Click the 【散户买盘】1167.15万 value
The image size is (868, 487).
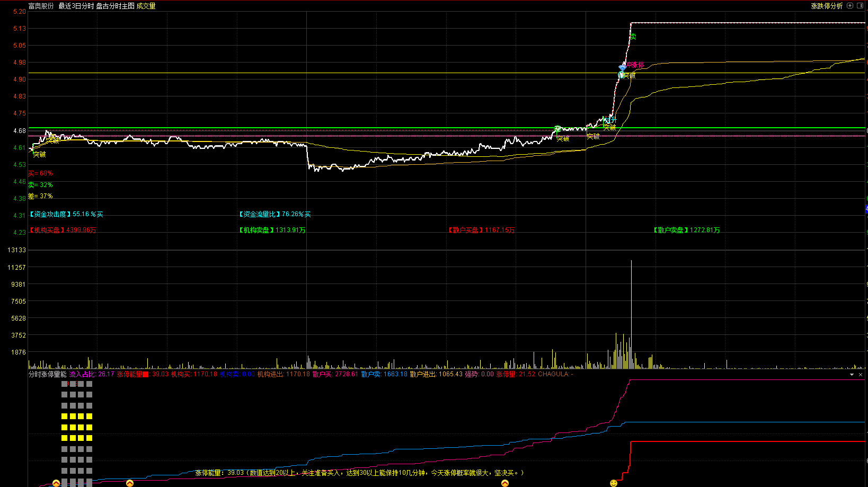tap(481, 230)
